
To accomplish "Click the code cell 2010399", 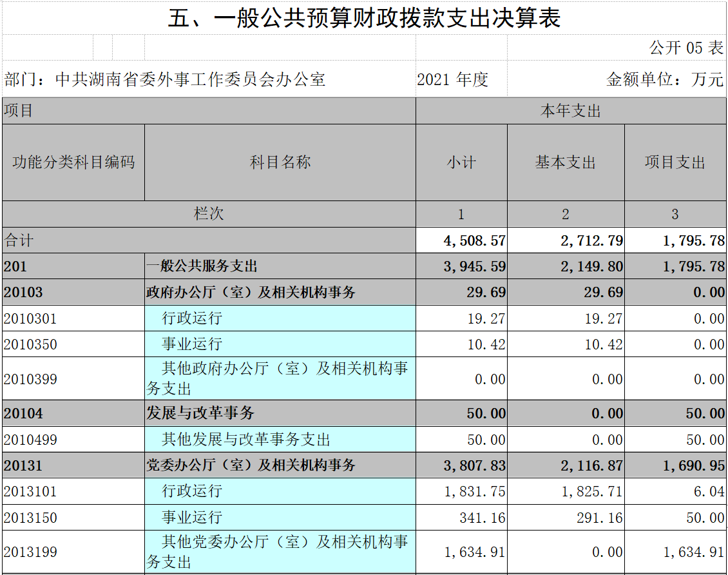I will pyautogui.click(x=73, y=378).
